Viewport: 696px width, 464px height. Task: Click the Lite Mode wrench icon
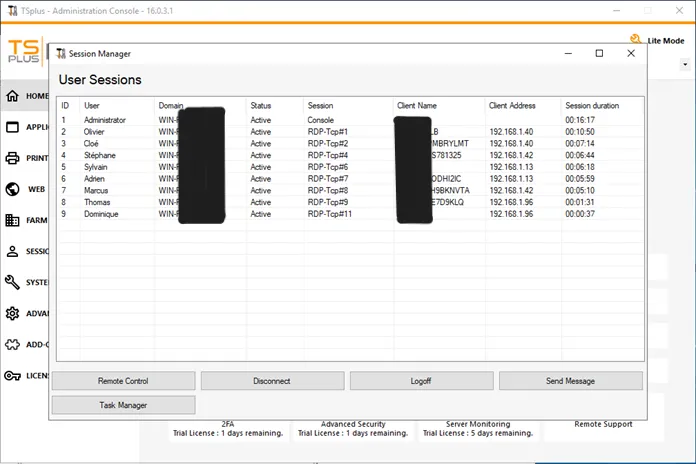[x=636, y=40]
